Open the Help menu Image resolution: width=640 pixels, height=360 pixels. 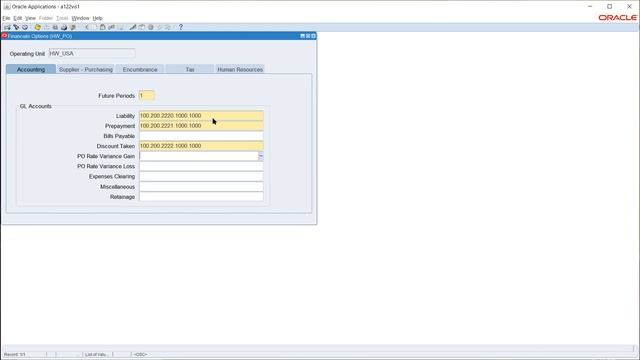coord(98,18)
